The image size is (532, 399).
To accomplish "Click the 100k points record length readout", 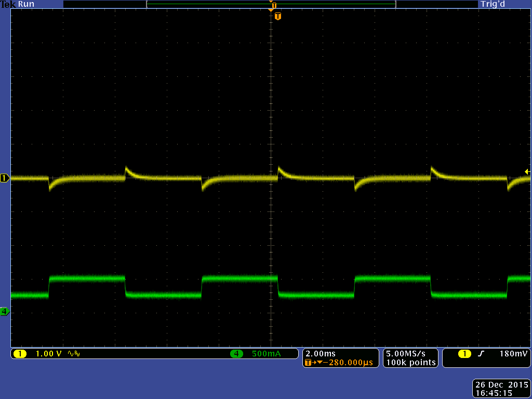I will [x=411, y=362].
